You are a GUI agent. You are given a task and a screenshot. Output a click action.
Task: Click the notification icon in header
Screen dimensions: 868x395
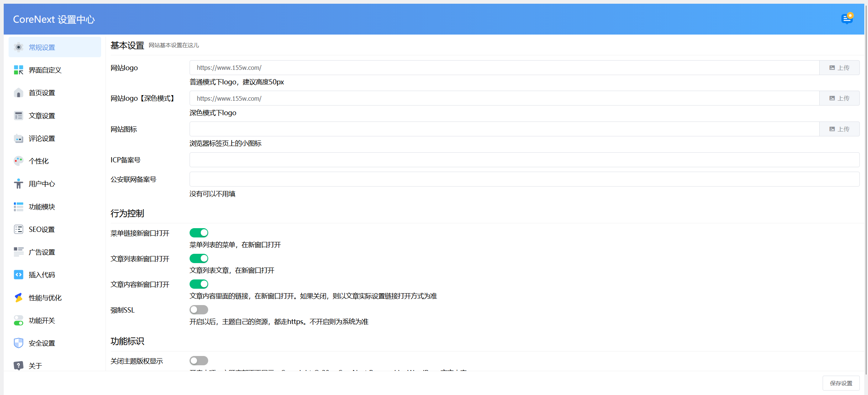847,18
